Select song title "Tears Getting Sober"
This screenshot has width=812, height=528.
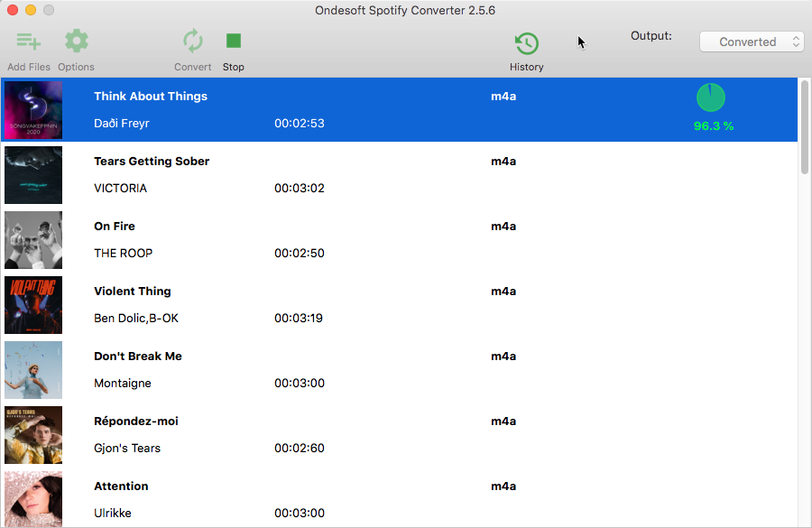152,162
